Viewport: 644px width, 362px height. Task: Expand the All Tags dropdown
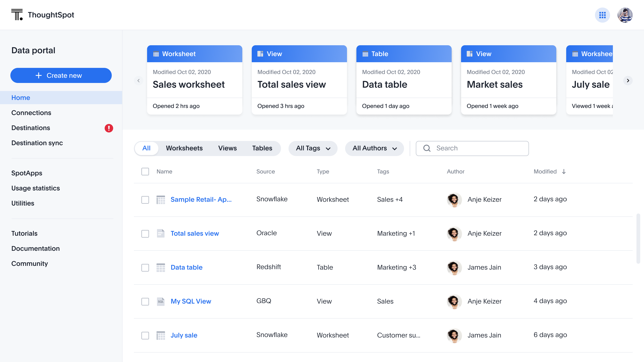click(313, 148)
